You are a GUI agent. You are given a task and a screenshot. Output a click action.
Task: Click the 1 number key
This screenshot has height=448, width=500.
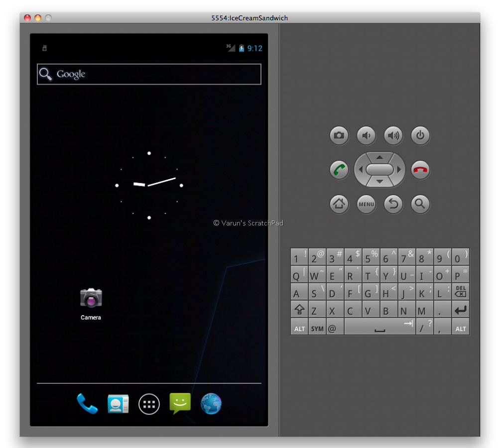point(299,256)
